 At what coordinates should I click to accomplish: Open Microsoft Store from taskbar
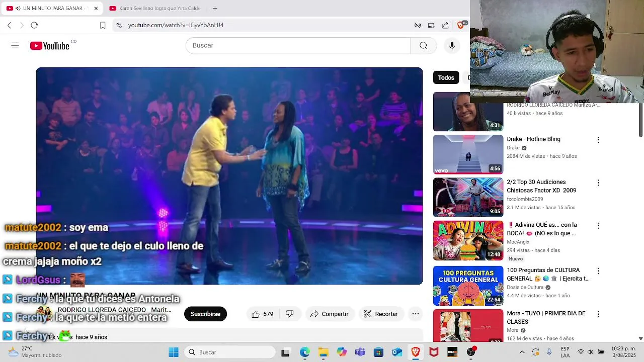(x=378, y=352)
